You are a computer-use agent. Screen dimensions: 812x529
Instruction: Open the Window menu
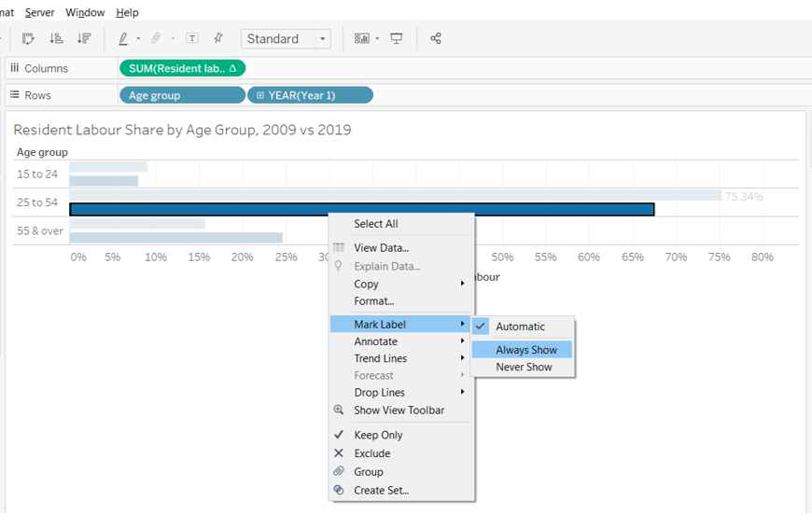tap(85, 12)
